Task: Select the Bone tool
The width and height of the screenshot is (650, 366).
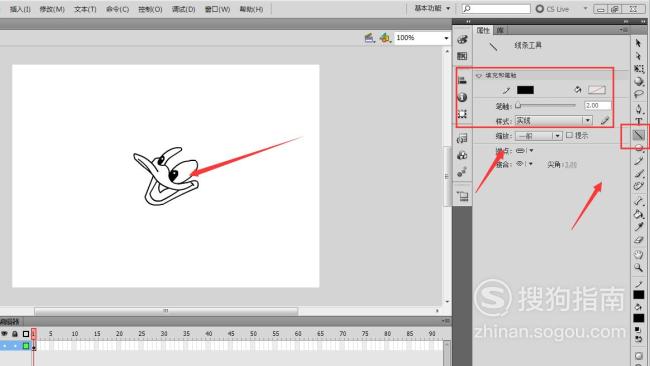Action: (x=638, y=201)
